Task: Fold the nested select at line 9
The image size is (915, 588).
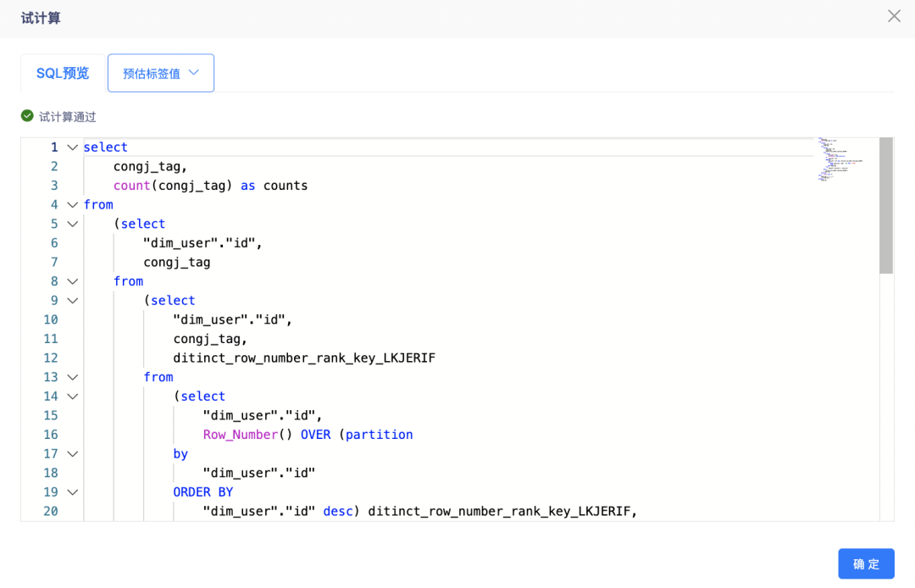Action: [x=72, y=301]
